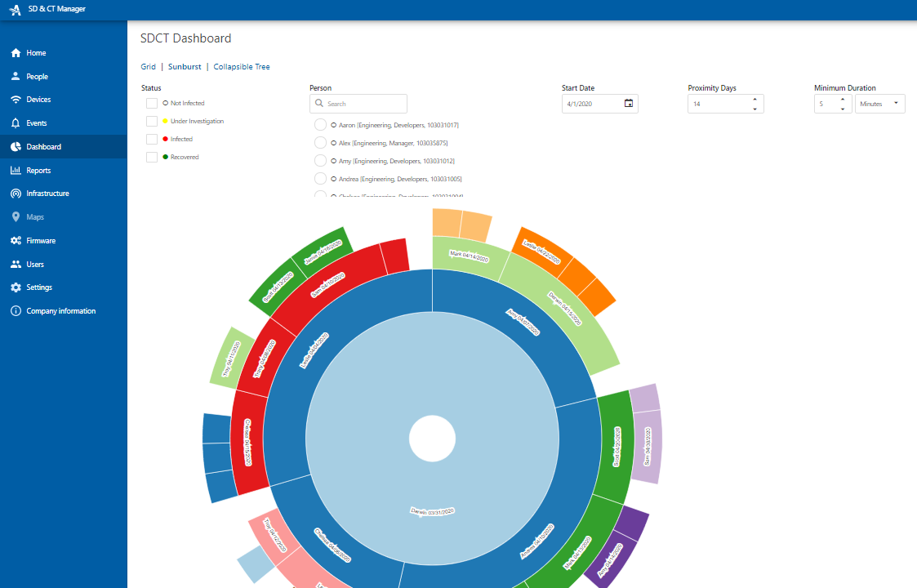This screenshot has width=917, height=588.
Task: Click the Scott 04/13/2020 dark green segment
Action: click(x=278, y=287)
